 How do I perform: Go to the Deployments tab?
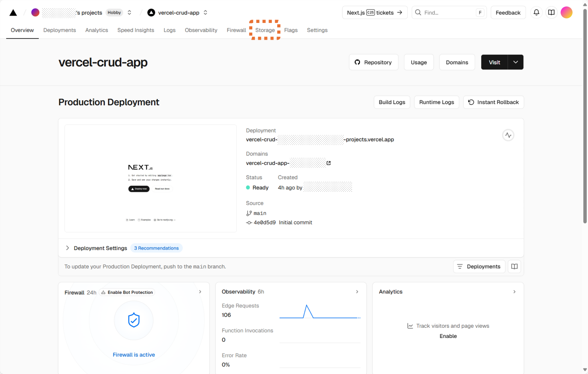60,30
